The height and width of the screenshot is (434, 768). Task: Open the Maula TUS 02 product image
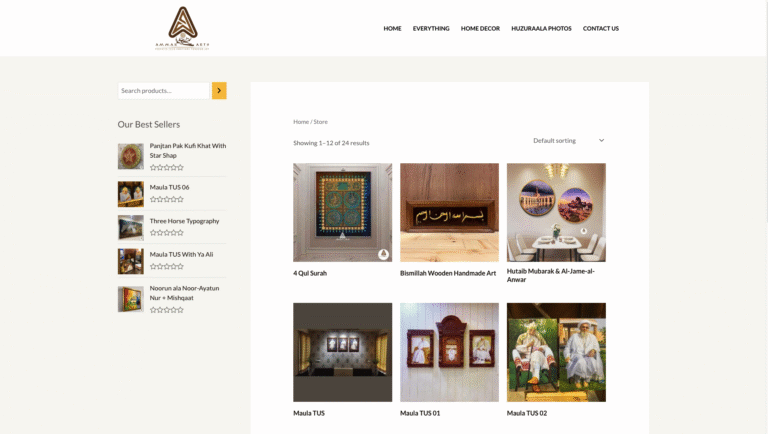(556, 352)
